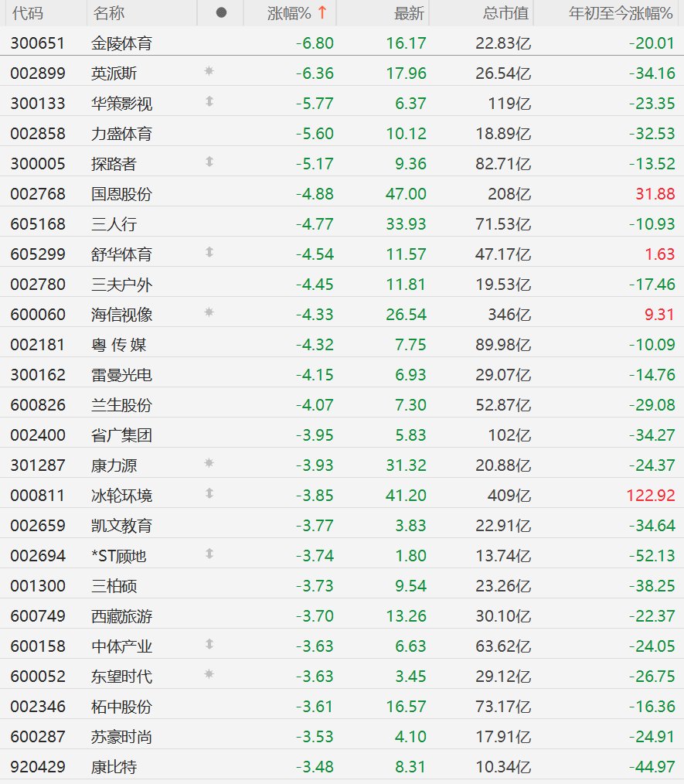The height and width of the screenshot is (784, 684).
Task: Open the 东望时代 stock name
Action: tap(121, 677)
